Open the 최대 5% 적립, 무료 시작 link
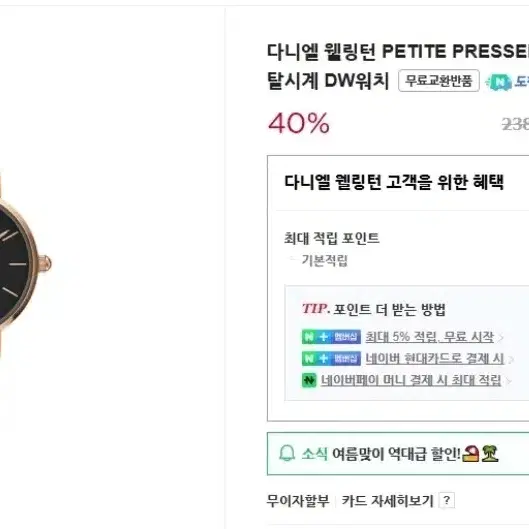The width and height of the screenshot is (529, 529). pos(429,337)
